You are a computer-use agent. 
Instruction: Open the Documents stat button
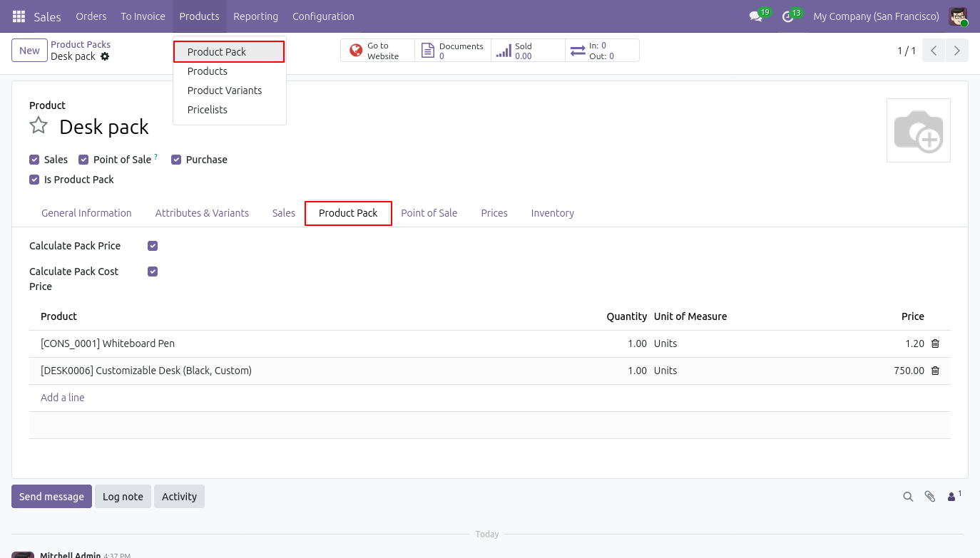[453, 51]
